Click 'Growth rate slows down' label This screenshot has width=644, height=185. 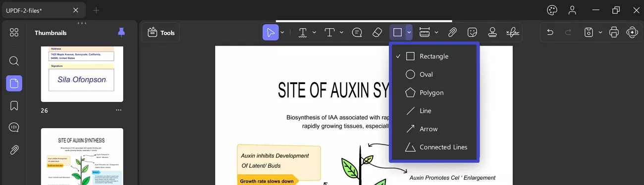pyautogui.click(x=268, y=181)
